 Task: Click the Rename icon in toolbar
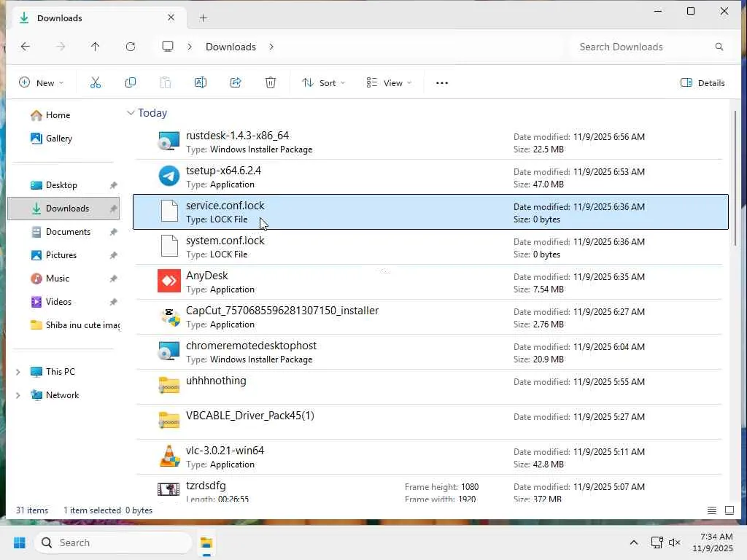pyautogui.click(x=200, y=82)
